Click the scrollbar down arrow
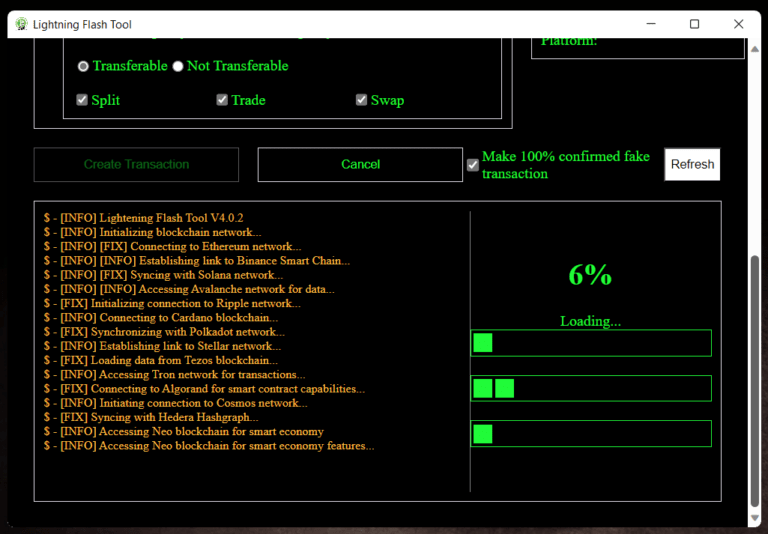768x534 pixels. click(754, 517)
